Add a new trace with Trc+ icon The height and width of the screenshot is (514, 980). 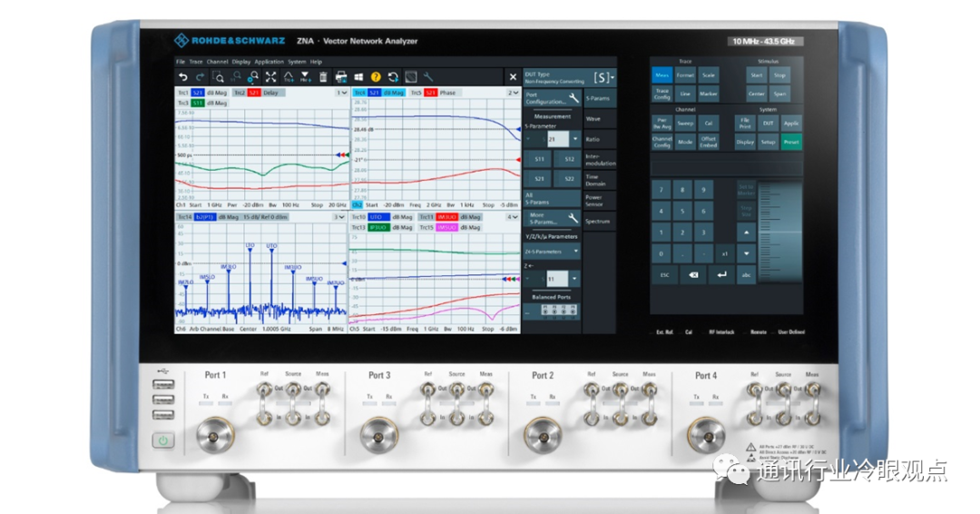[289, 77]
